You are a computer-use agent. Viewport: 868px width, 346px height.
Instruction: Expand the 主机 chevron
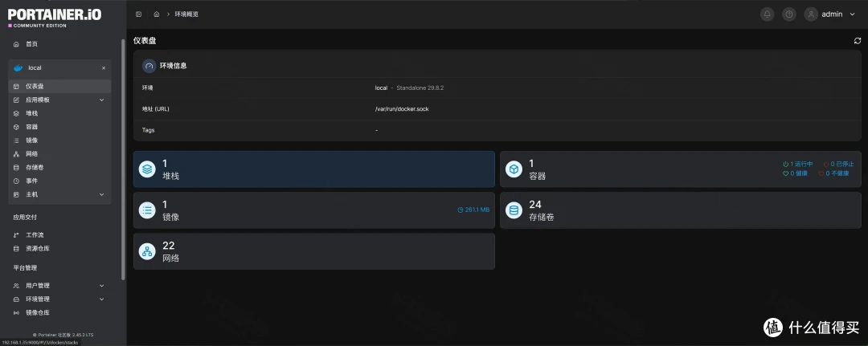[101, 194]
